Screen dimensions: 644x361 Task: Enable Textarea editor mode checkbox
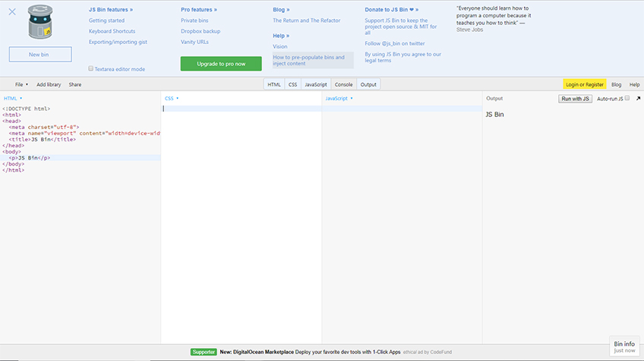coord(91,68)
